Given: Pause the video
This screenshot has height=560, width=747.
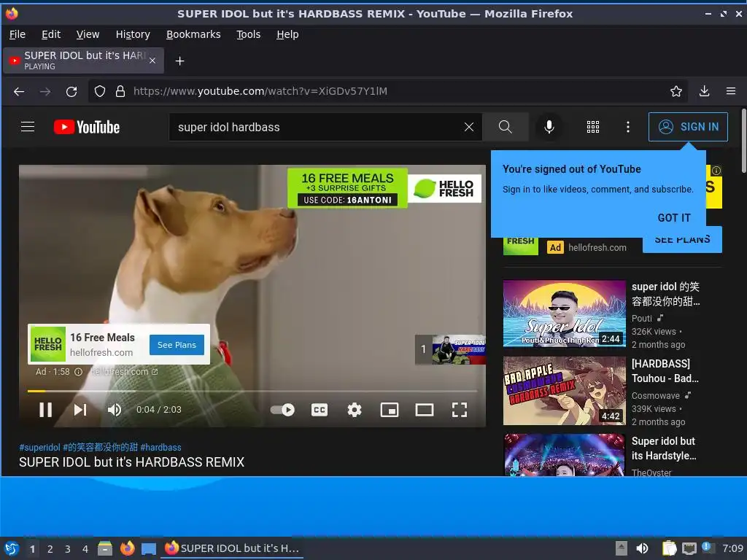Looking at the screenshot, I should pos(45,410).
